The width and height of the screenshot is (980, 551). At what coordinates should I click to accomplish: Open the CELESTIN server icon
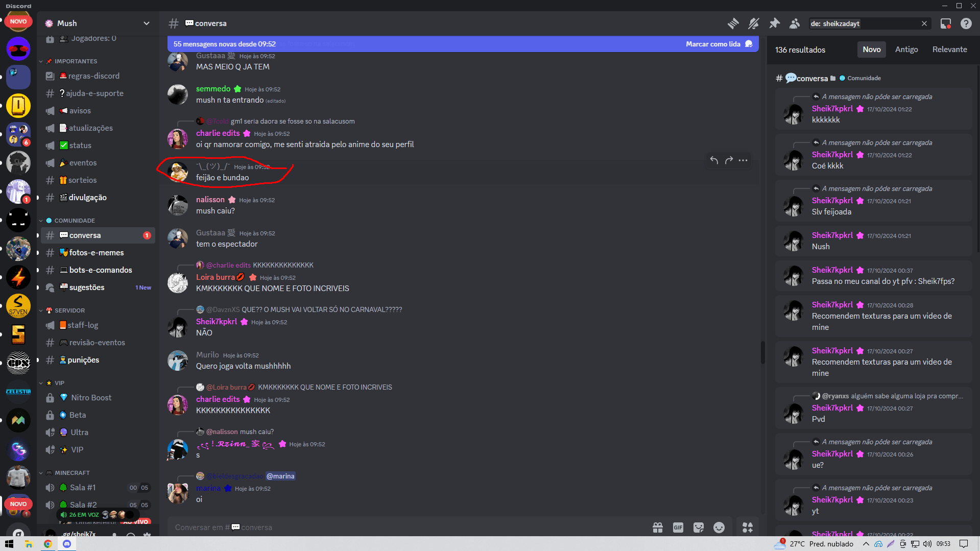18,392
